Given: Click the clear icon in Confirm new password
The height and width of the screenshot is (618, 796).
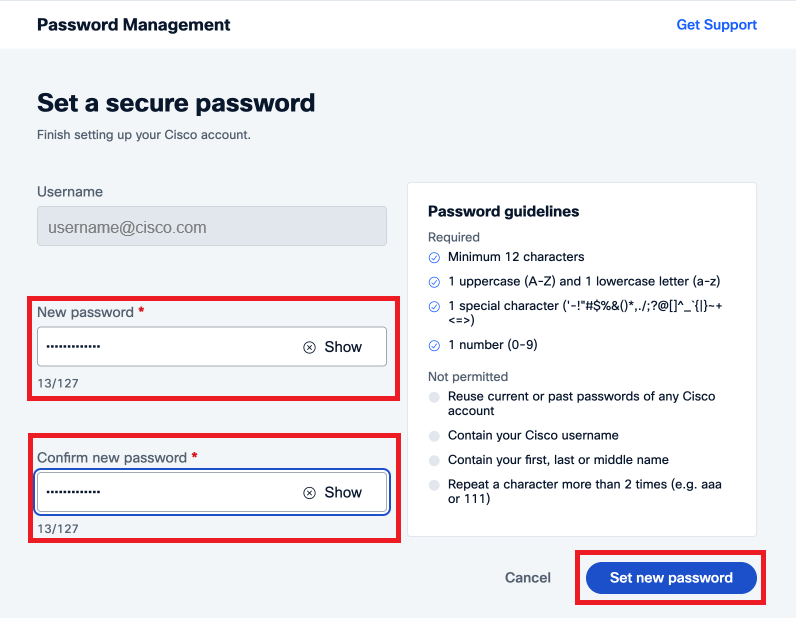Looking at the screenshot, I should [x=309, y=492].
